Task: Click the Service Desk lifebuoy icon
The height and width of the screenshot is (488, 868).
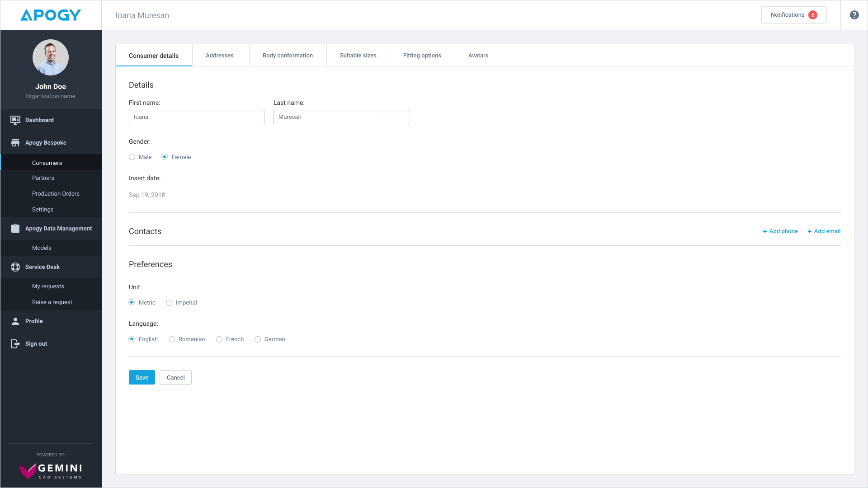Action: coord(15,267)
